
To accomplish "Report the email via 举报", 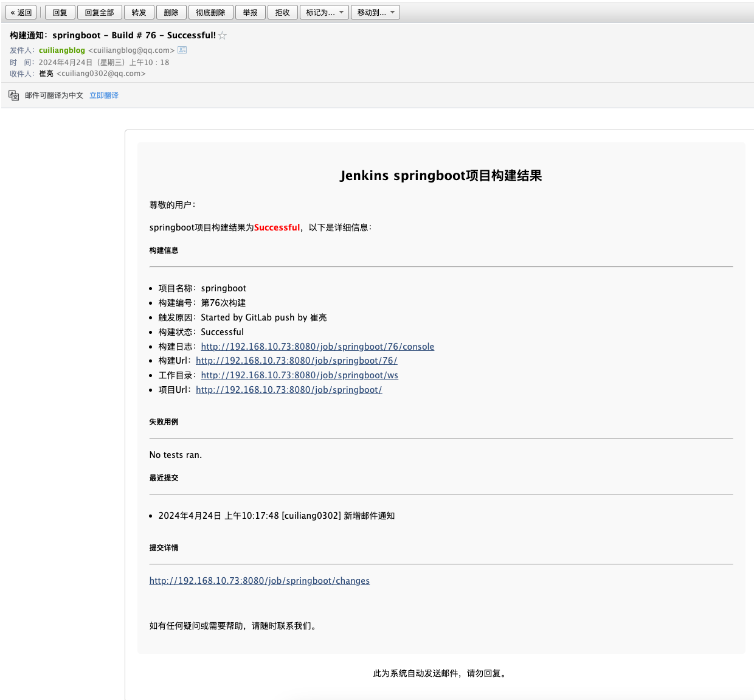I will coord(250,12).
